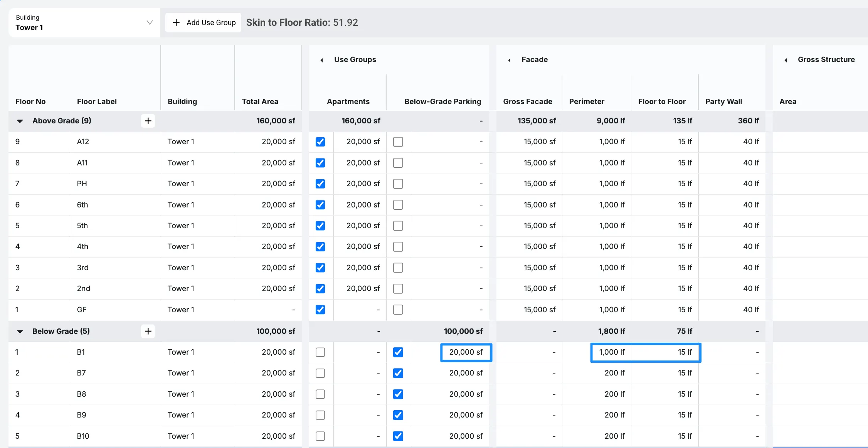Click Add Use Group button

tap(204, 22)
